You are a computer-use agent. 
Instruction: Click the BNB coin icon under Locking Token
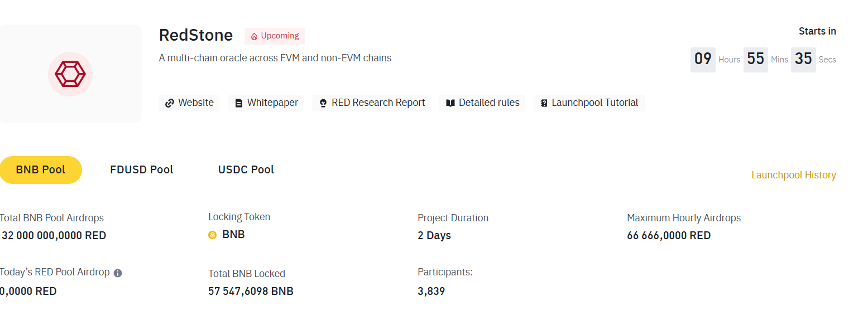(x=213, y=235)
